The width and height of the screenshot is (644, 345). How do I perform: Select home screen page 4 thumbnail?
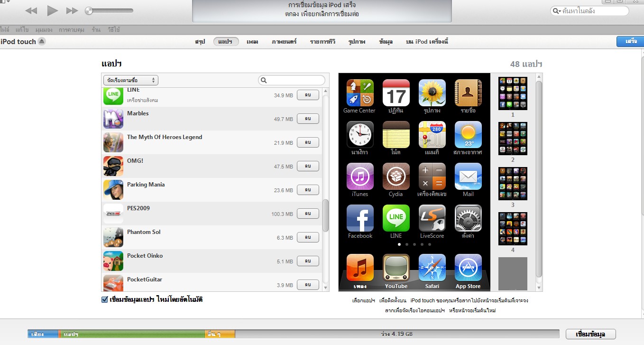513,229
